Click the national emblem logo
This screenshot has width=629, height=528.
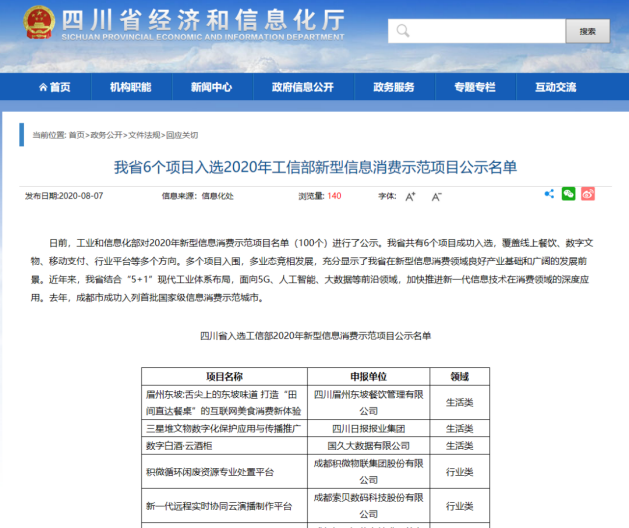coord(40,22)
